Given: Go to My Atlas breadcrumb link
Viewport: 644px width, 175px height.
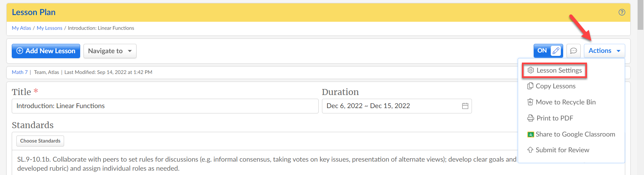Looking at the screenshot, I should tap(21, 28).
